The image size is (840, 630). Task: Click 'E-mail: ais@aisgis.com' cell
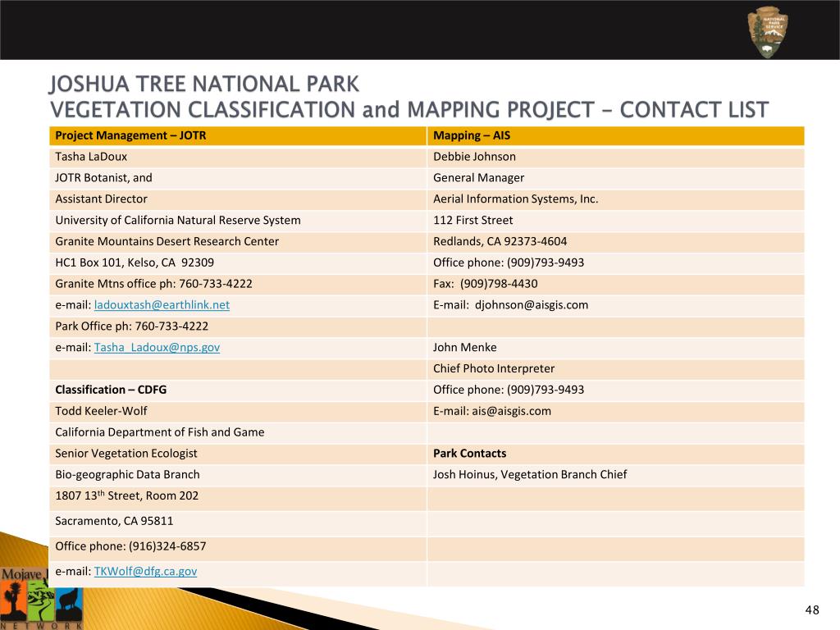(615, 411)
